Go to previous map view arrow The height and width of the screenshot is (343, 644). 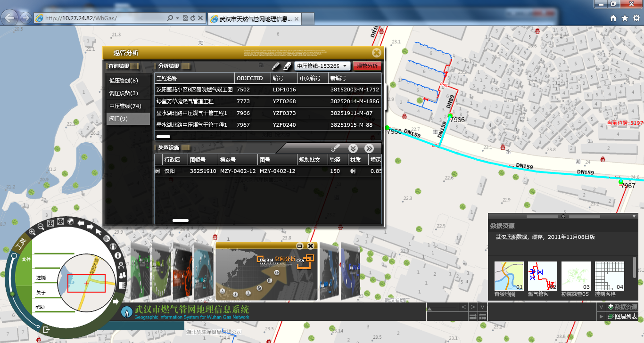pyautogui.click(x=81, y=223)
